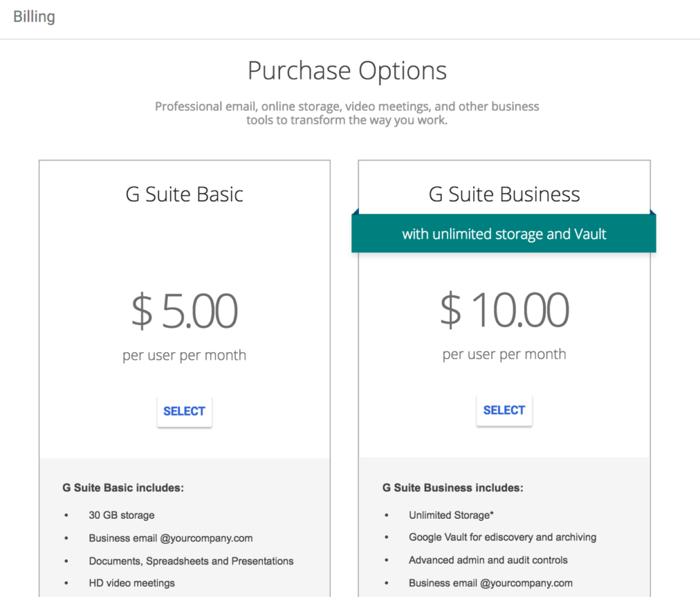Click the Unlimited Storage* item
The height and width of the screenshot is (597, 700).
point(451,515)
